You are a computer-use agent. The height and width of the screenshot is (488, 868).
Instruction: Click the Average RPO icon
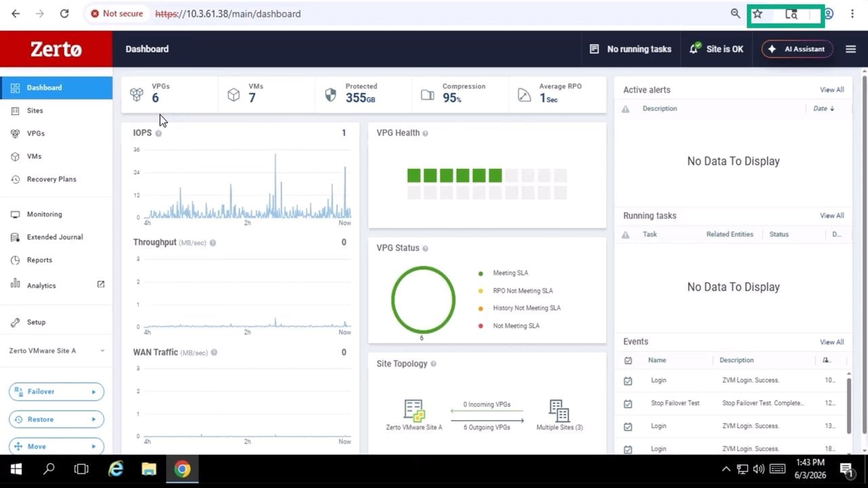524,95
